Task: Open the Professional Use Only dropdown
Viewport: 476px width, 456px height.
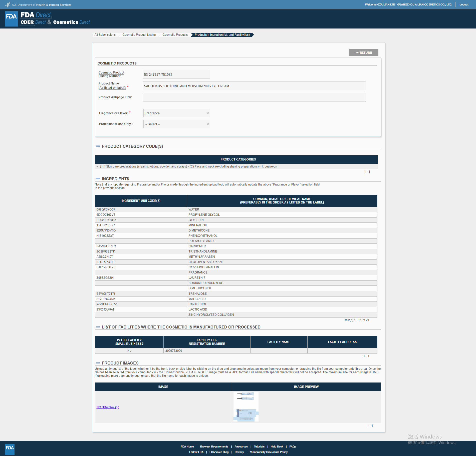Action: tap(177, 124)
